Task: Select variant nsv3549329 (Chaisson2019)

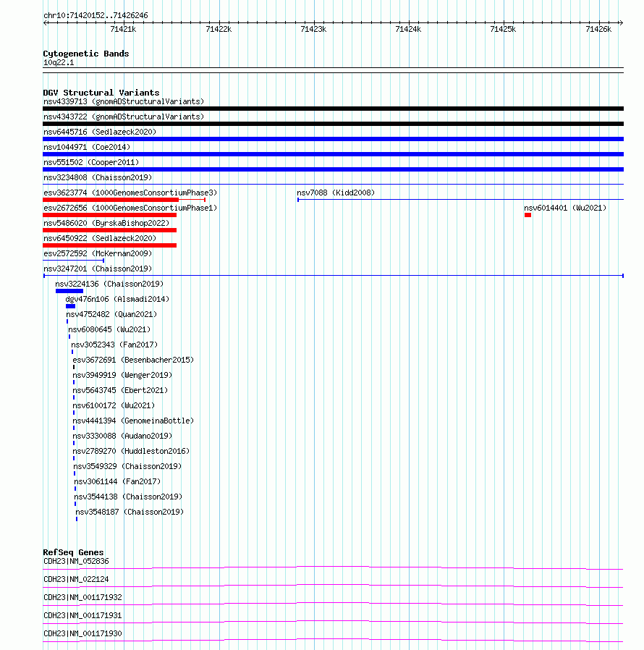Action: 127,466
